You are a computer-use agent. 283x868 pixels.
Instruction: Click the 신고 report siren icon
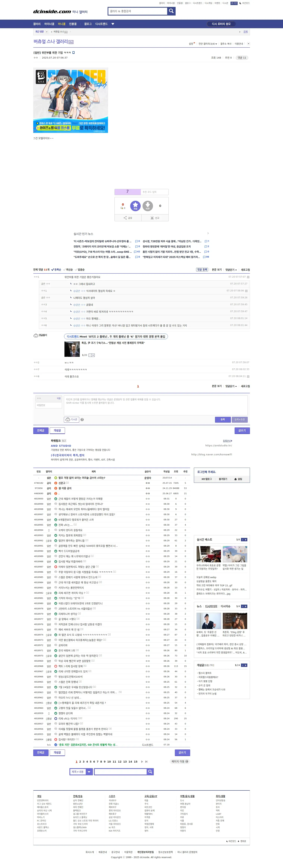tap(155, 218)
